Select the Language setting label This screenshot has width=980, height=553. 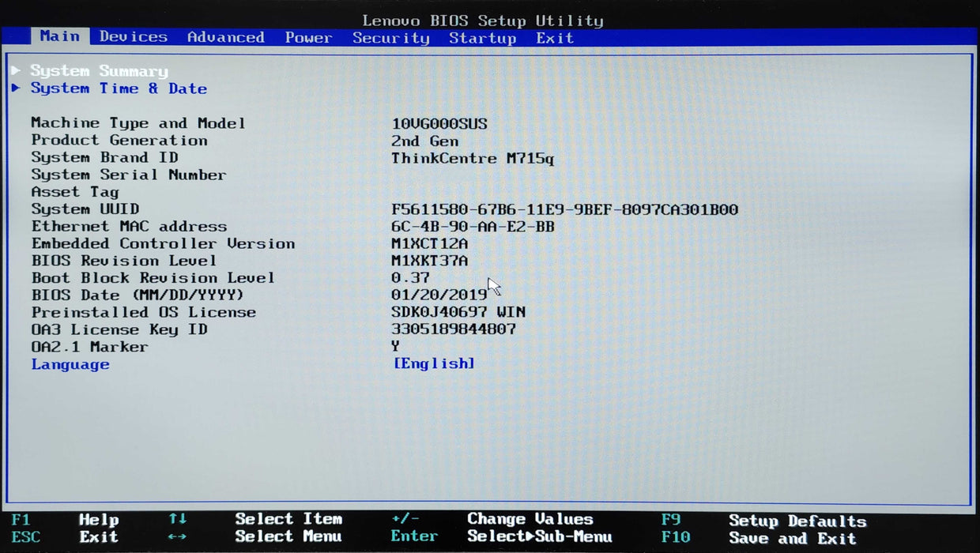pos(70,364)
